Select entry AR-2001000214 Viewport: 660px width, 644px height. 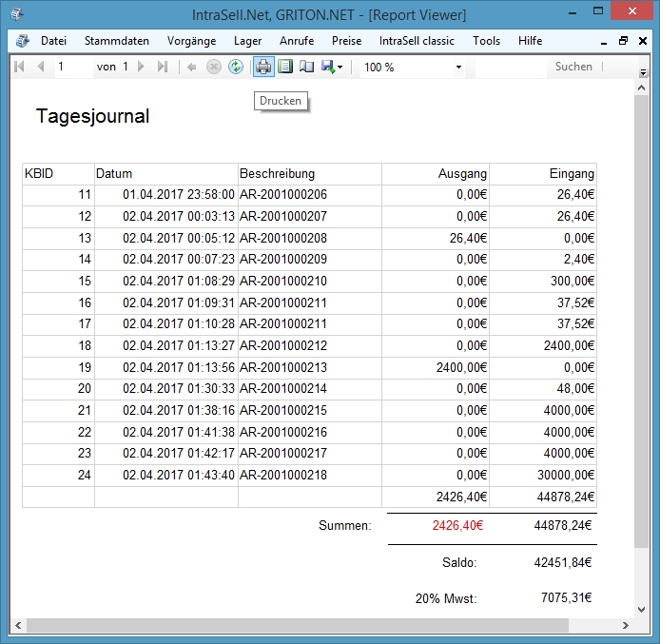pos(283,388)
